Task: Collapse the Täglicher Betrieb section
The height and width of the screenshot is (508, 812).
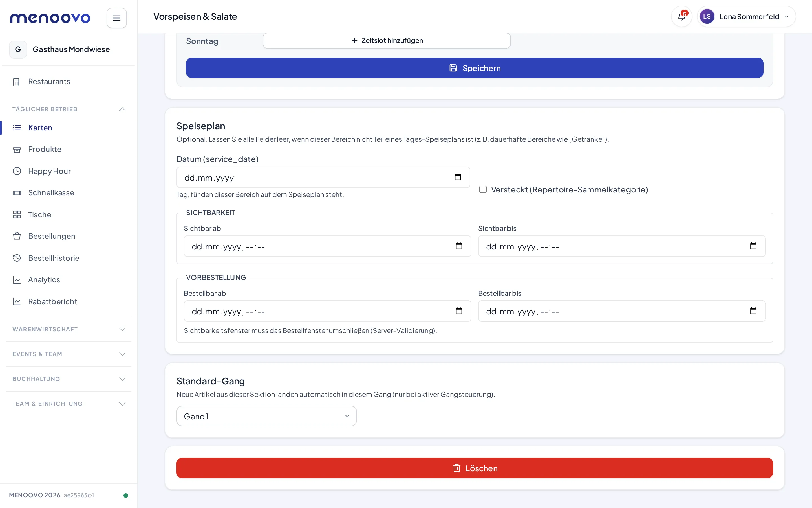Action: [x=69, y=109]
